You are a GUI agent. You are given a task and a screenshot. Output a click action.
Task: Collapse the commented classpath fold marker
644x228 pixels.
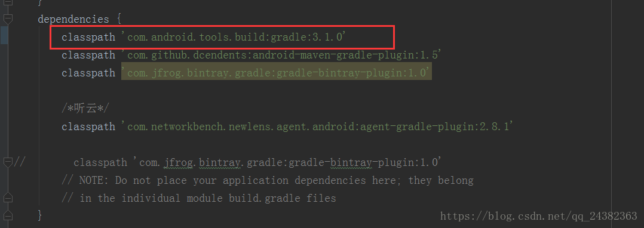[8, 162]
